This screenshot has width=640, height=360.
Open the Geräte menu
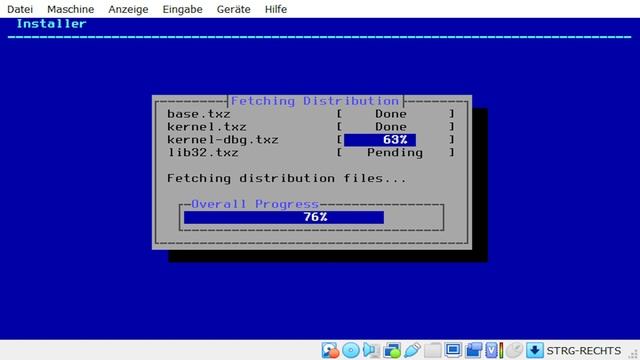233,9
